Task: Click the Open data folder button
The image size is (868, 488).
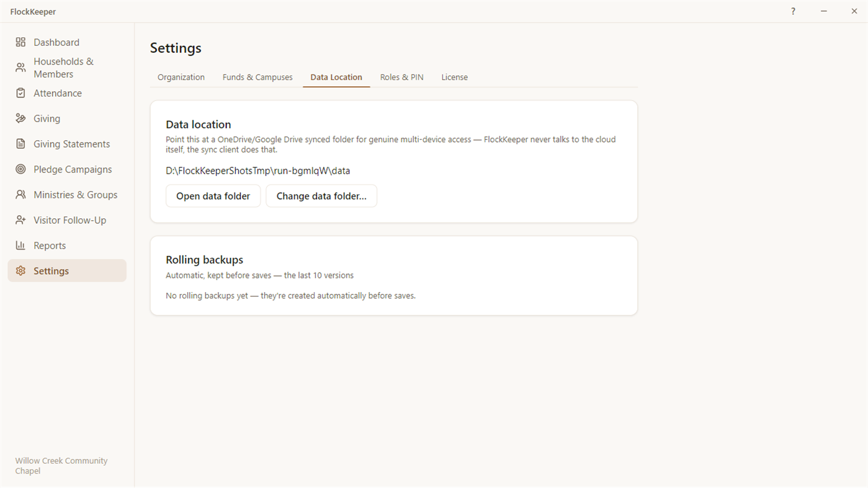Action: (x=213, y=196)
